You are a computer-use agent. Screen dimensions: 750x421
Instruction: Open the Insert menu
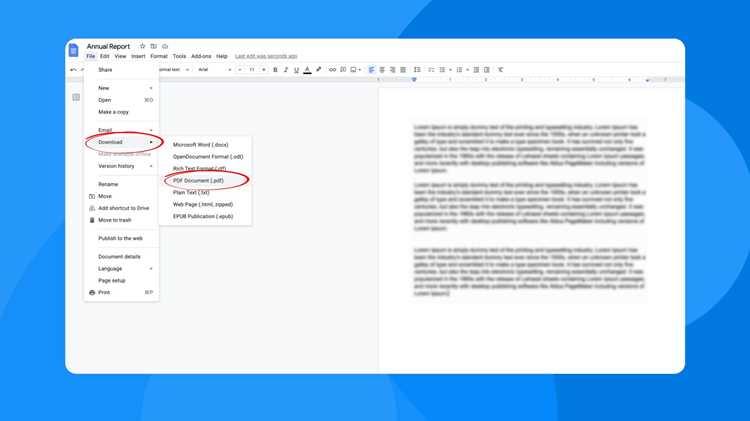[x=138, y=56]
